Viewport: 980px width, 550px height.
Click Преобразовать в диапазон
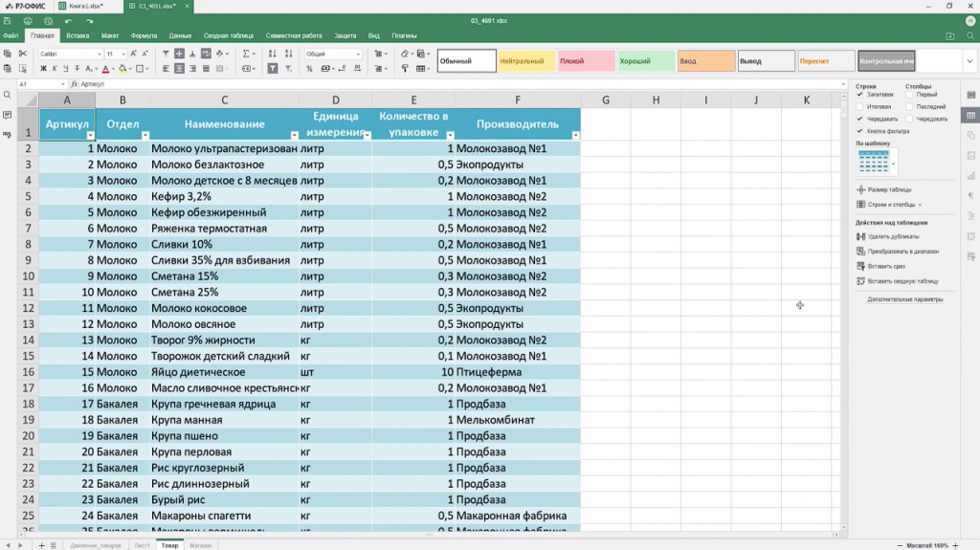pyautogui.click(x=898, y=252)
